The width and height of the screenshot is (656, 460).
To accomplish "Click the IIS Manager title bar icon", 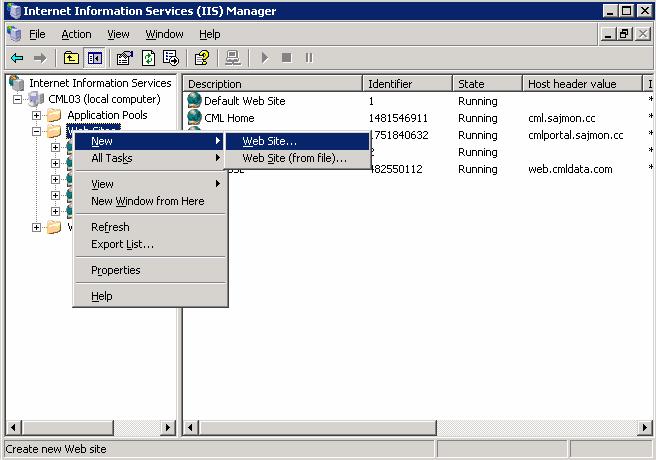I will (14, 11).
